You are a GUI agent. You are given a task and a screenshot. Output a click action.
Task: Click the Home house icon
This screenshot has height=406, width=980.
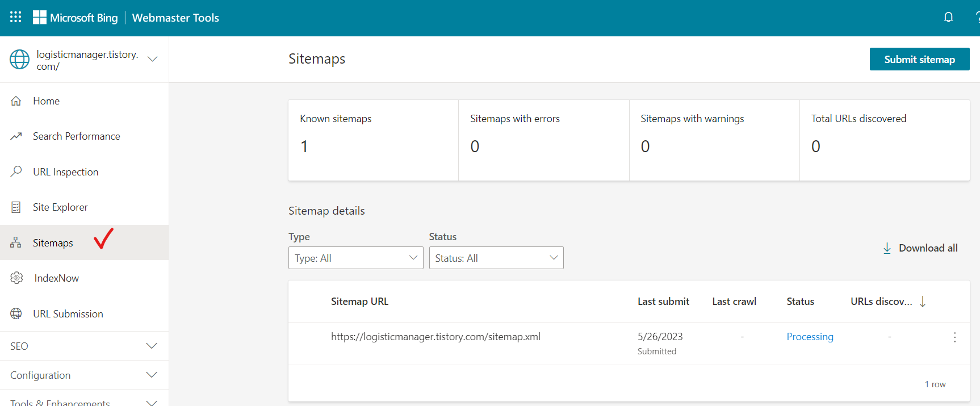coord(16,101)
